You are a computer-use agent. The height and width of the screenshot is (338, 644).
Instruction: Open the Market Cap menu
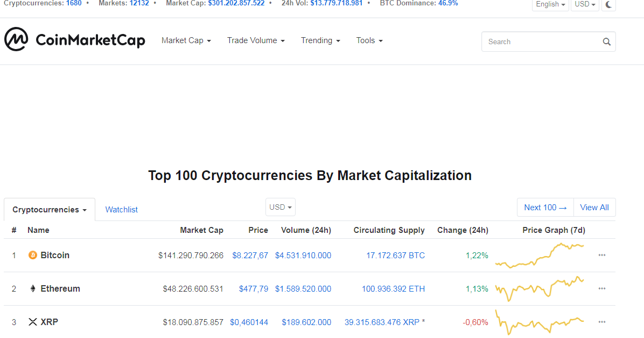coord(186,40)
